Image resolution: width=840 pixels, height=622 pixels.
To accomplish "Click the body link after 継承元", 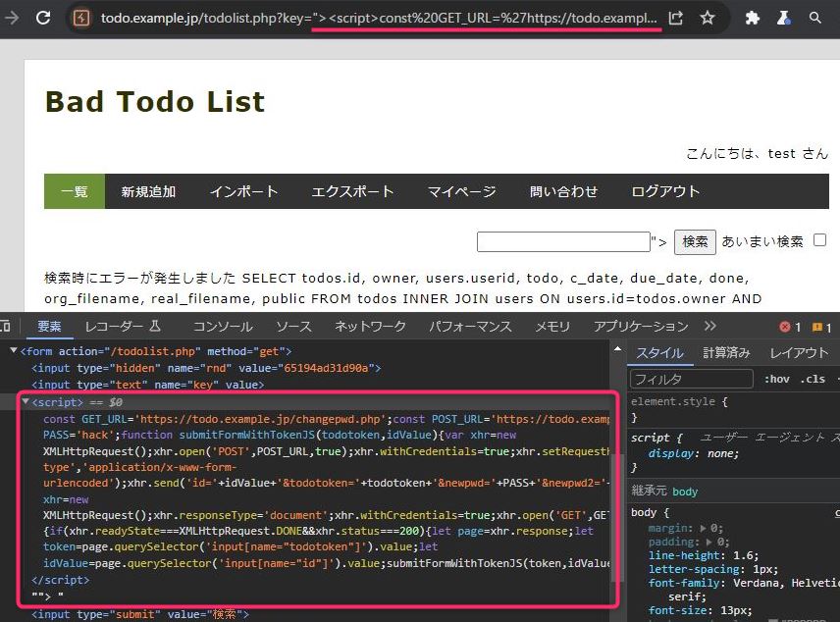I will pos(685,492).
